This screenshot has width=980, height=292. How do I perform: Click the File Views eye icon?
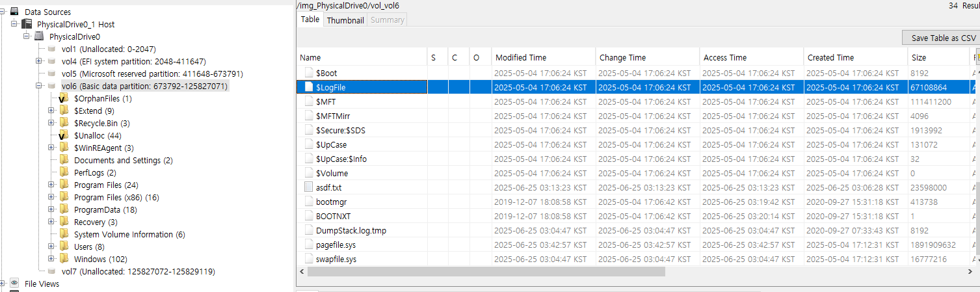point(15,284)
